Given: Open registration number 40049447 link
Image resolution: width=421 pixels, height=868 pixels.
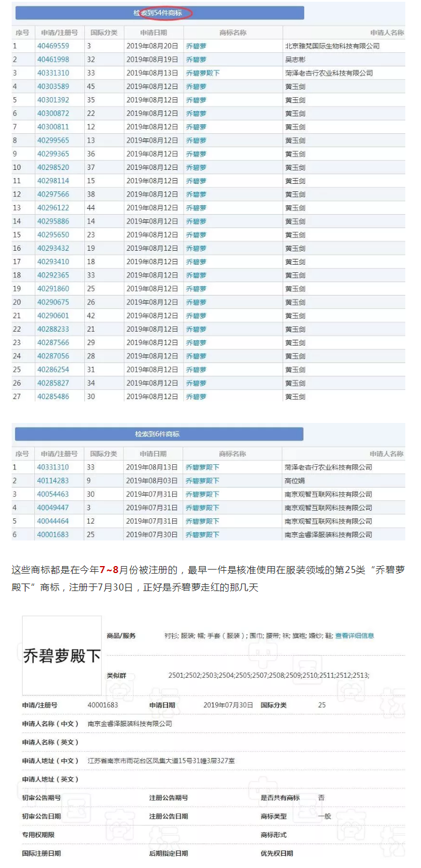Looking at the screenshot, I should tap(53, 508).
